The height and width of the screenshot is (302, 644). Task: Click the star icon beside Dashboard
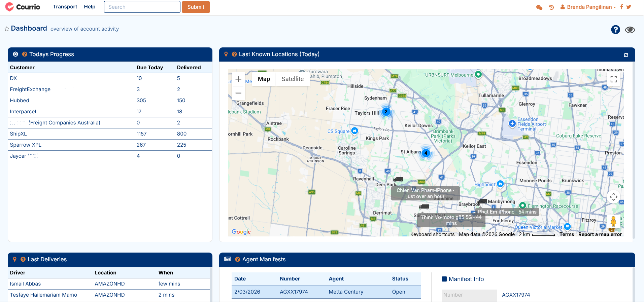[x=7, y=29]
